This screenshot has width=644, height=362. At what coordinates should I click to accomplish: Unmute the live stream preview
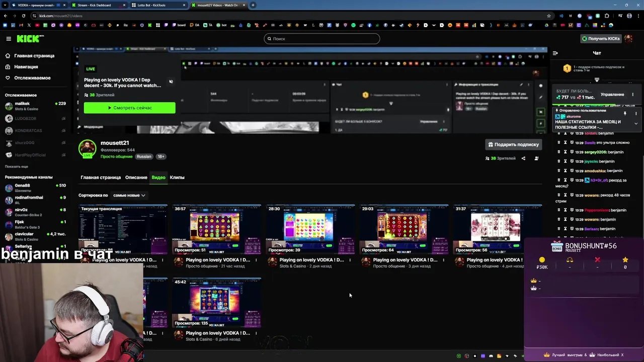pyautogui.click(x=171, y=81)
